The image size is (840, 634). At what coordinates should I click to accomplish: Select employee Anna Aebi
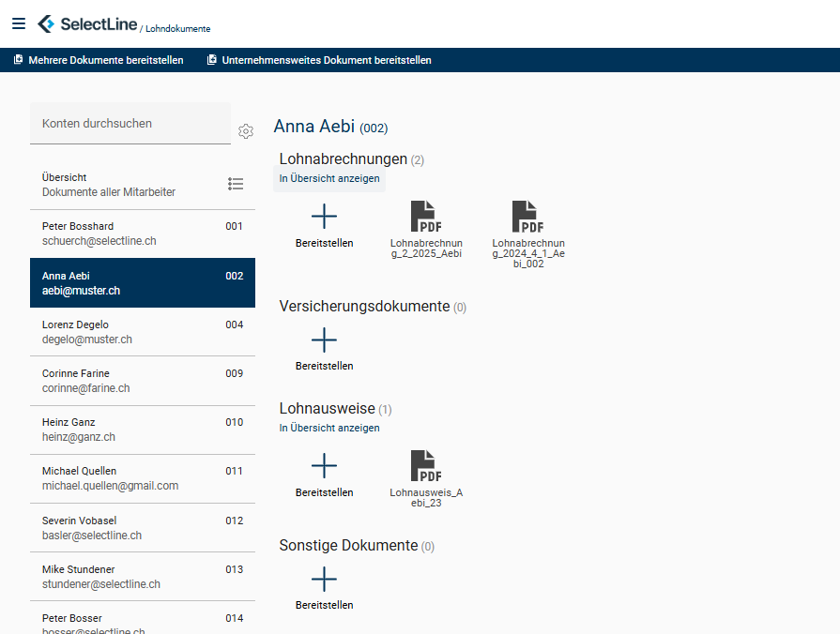coord(143,282)
